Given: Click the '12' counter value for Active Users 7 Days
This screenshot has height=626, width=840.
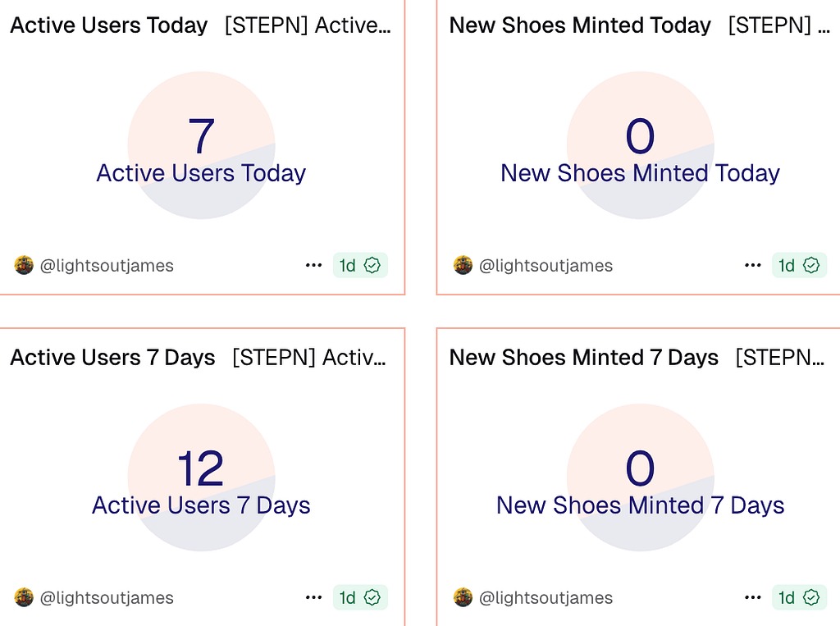Looking at the screenshot, I should (200, 468).
